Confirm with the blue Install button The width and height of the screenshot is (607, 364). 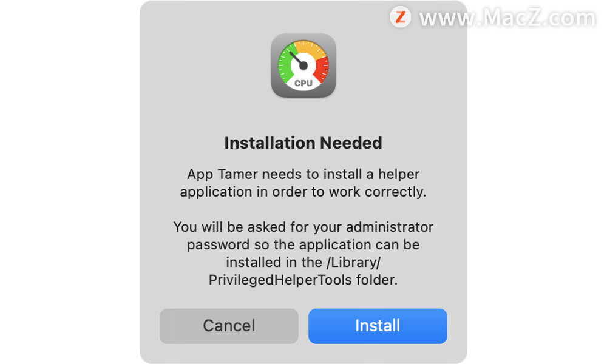pos(378,326)
